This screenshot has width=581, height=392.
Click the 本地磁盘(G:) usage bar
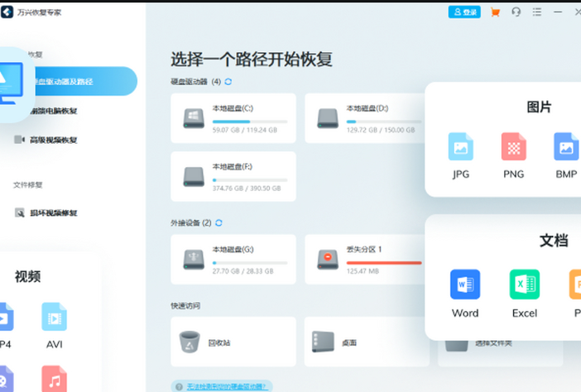pos(250,263)
